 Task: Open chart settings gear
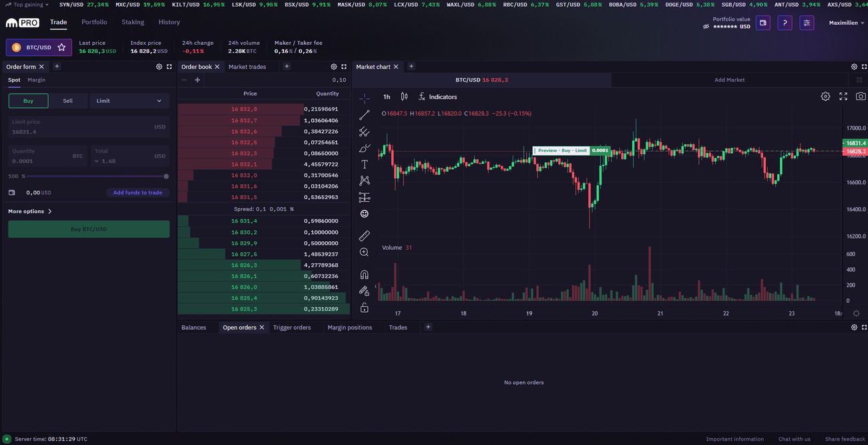(825, 96)
